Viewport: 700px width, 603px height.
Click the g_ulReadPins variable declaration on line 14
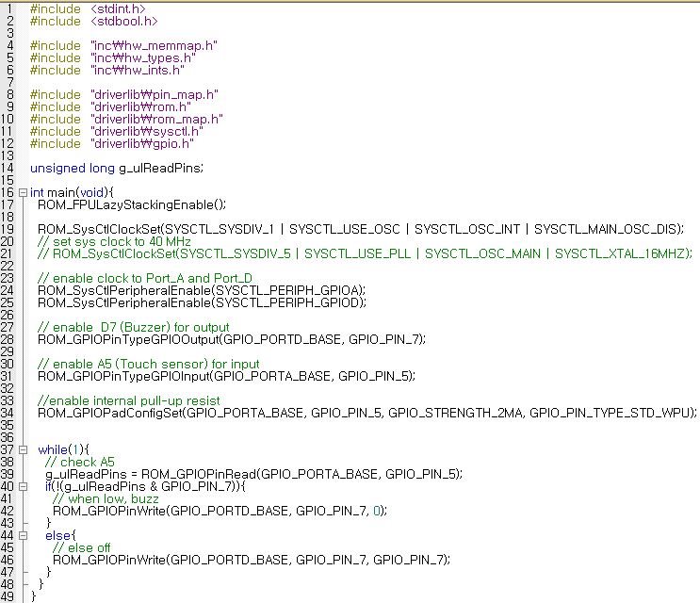click(159, 169)
